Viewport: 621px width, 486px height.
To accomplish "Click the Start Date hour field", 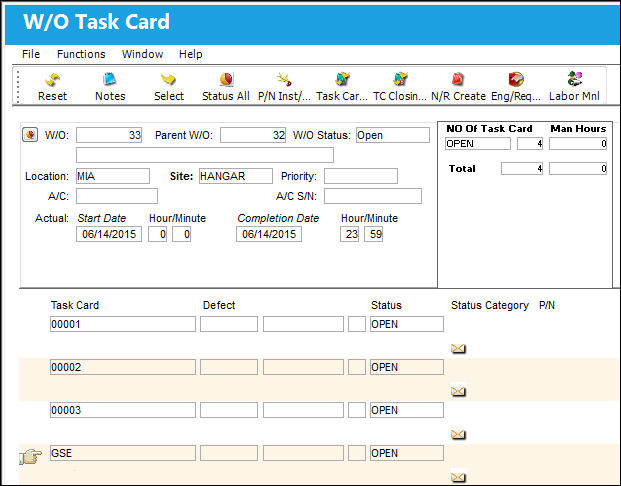I will tap(158, 234).
